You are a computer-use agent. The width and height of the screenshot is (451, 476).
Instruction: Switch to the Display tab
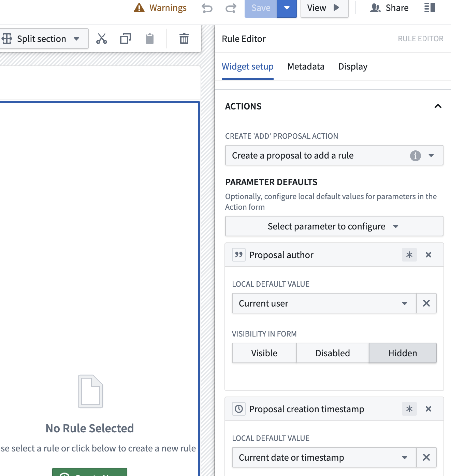tap(353, 66)
